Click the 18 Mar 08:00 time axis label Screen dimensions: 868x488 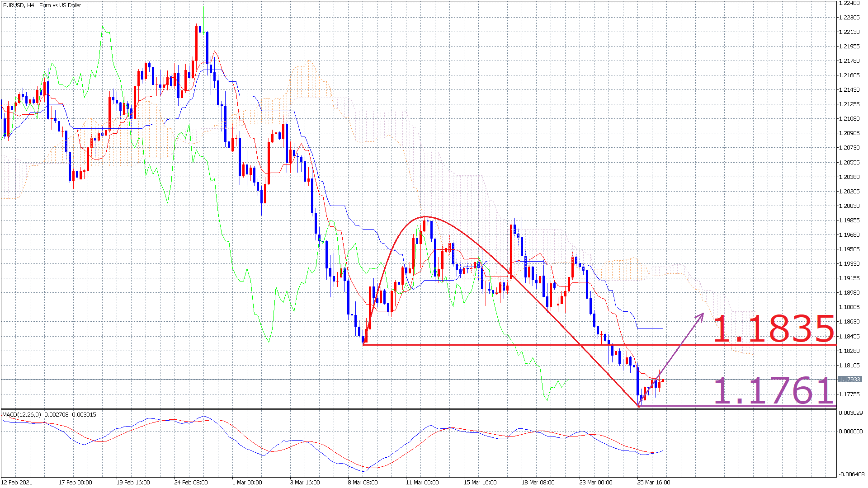click(x=538, y=482)
